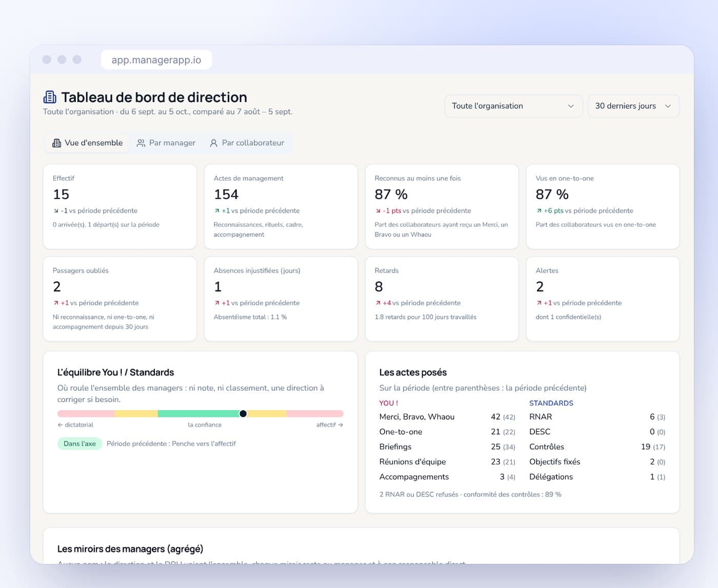Click the trend arrow in the Alertes card
The height and width of the screenshot is (588, 718).
(x=539, y=303)
